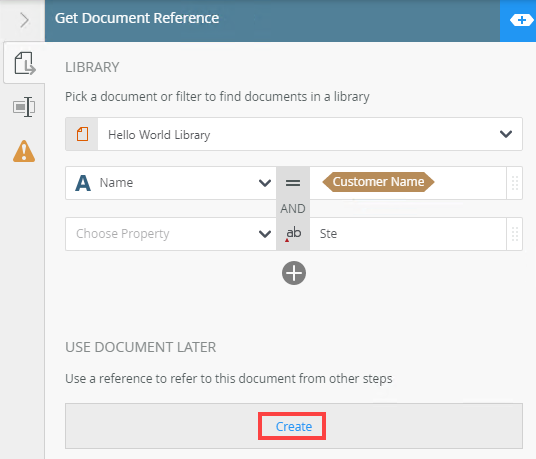Grab the second filter row handle
This screenshot has height=459, width=536.
click(514, 234)
